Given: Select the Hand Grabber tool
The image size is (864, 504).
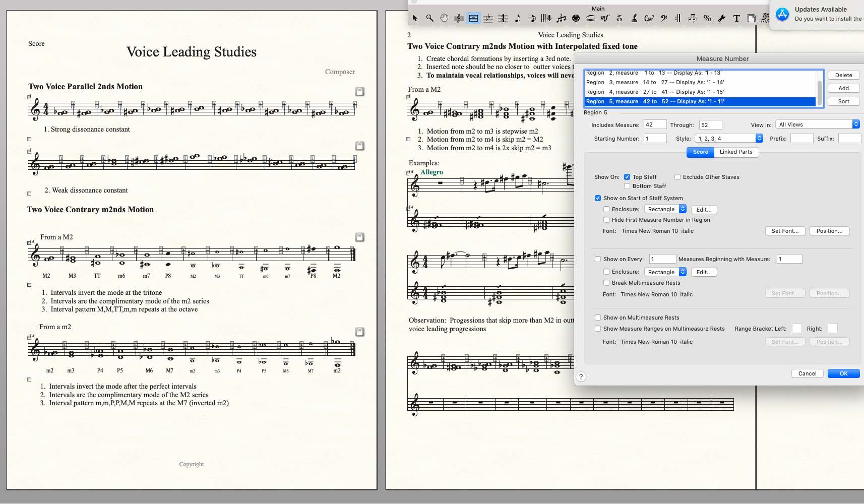Looking at the screenshot, I should point(444,18).
